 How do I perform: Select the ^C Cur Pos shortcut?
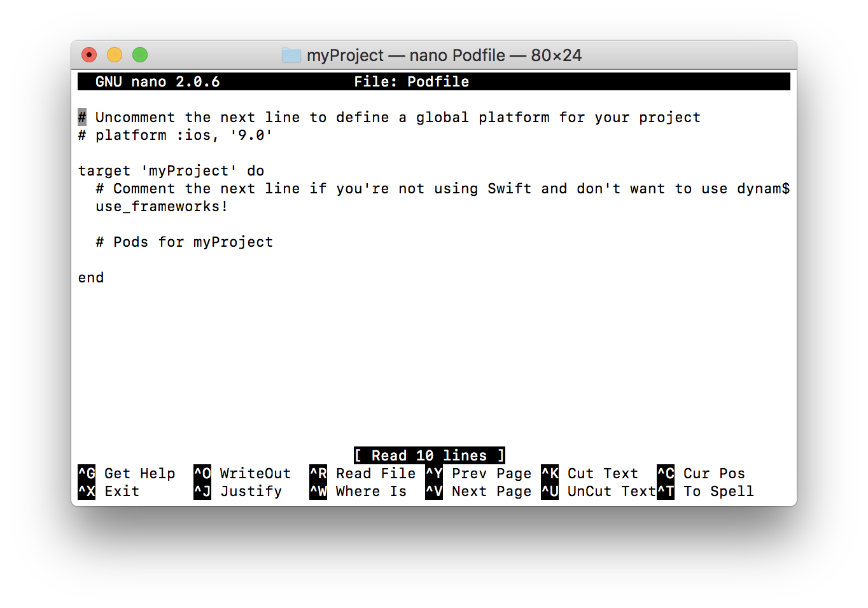701,474
